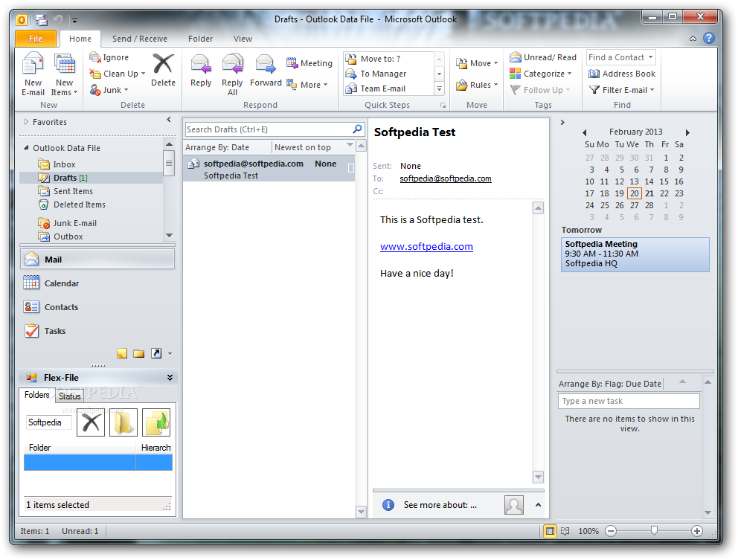The width and height of the screenshot is (738, 560).
Task: Expand the Quick Steps gallery
Action: [x=439, y=88]
